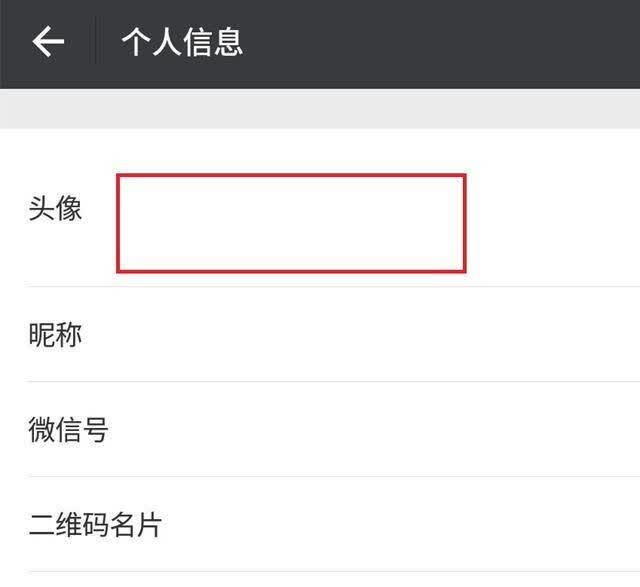Click the 二维码名片 label

tap(95, 525)
